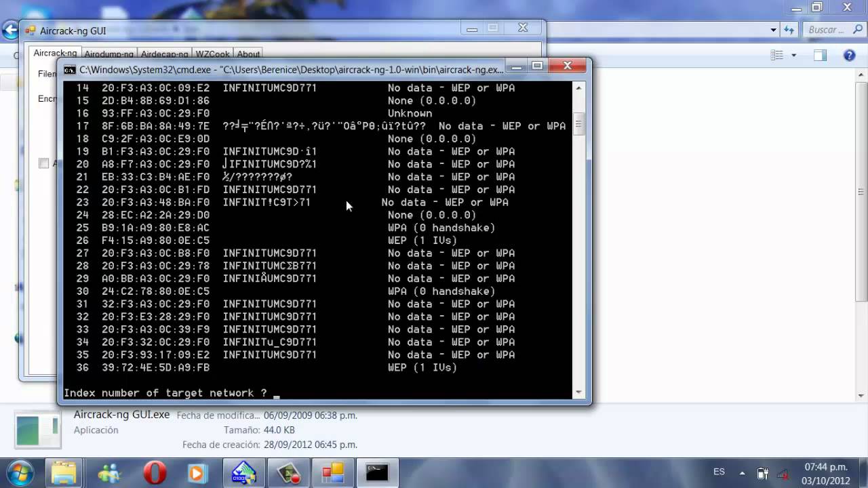The height and width of the screenshot is (488, 868).
Task: Open Windows Media Player taskbar icon
Action: [198, 472]
